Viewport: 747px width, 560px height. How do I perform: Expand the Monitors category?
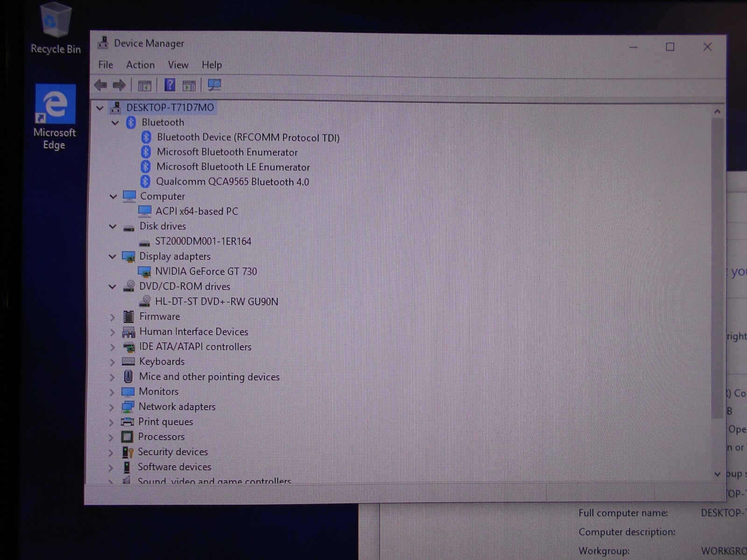click(x=111, y=392)
